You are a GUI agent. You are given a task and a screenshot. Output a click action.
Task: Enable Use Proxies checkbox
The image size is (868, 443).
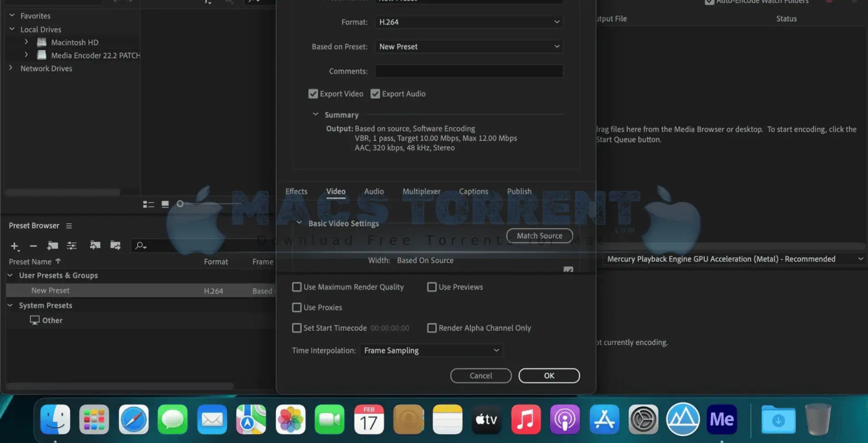point(297,307)
